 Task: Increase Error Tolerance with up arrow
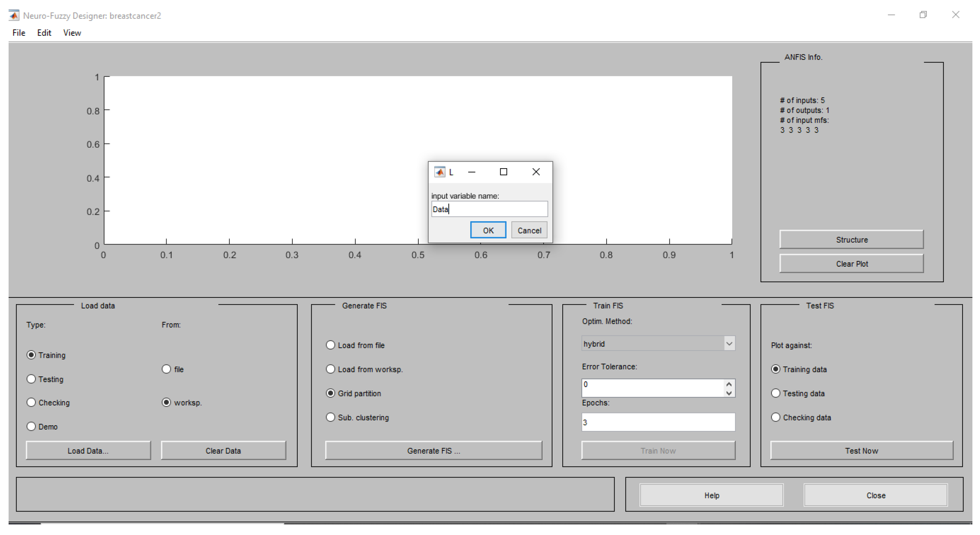click(x=729, y=384)
